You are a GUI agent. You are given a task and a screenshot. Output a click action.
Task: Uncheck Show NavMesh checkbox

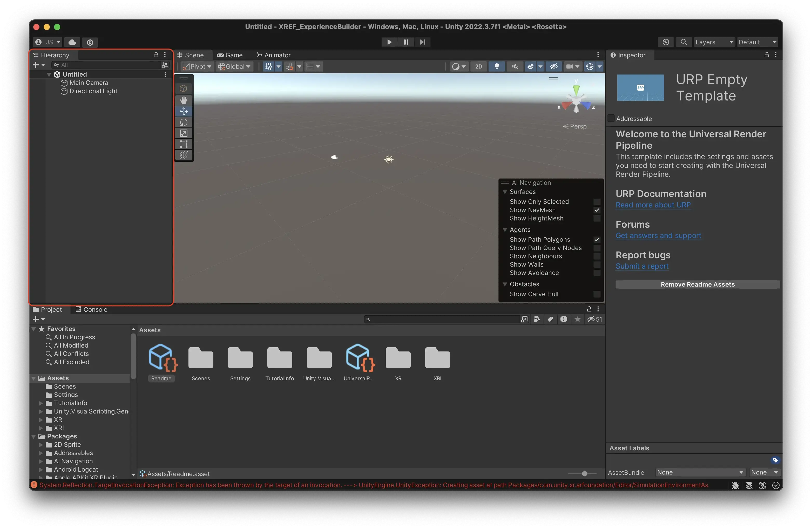tap(596, 210)
